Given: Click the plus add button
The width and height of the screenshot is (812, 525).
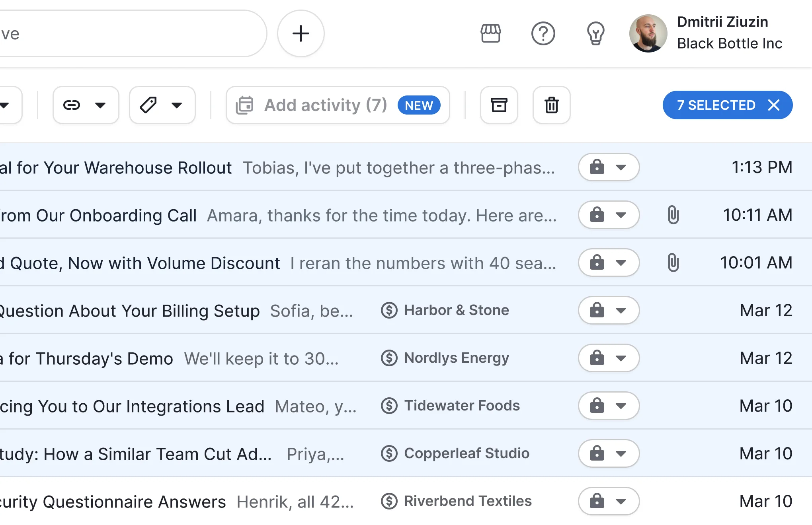Looking at the screenshot, I should (x=301, y=33).
